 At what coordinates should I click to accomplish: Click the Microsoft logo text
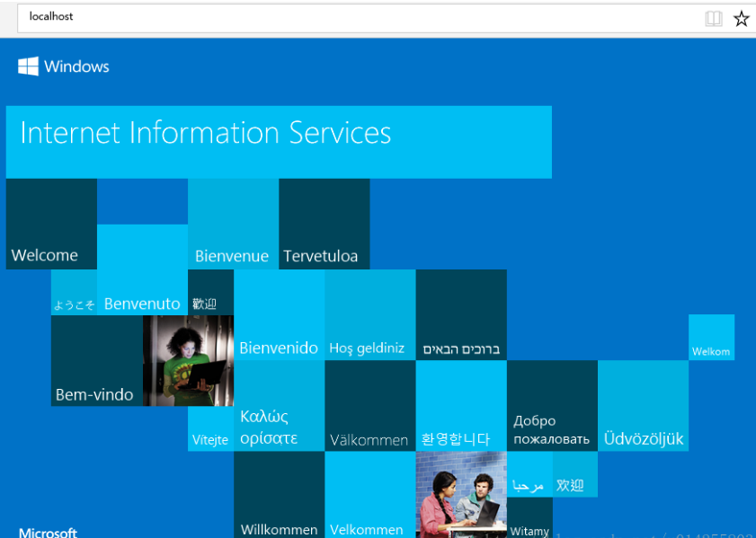pos(48,533)
